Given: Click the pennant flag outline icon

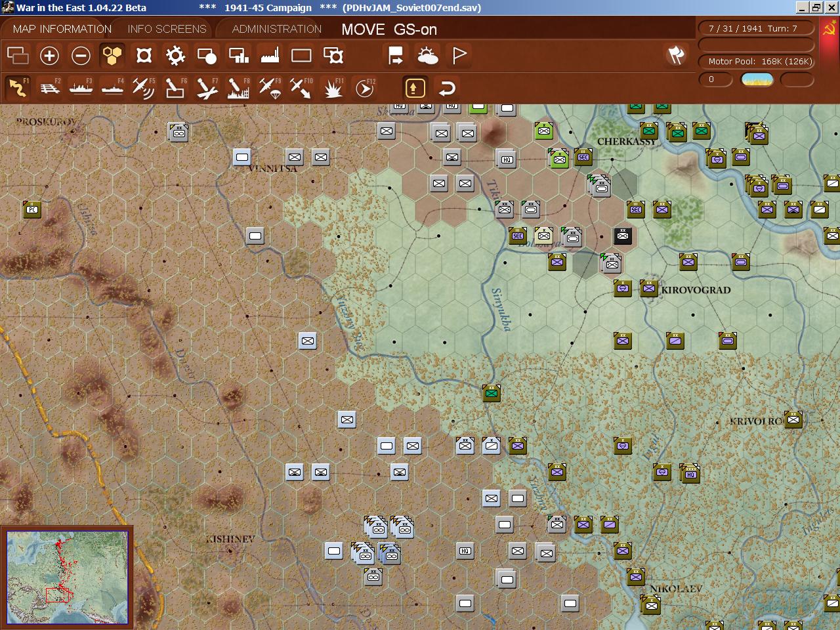Looking at the screenshot, I should 459,56.
